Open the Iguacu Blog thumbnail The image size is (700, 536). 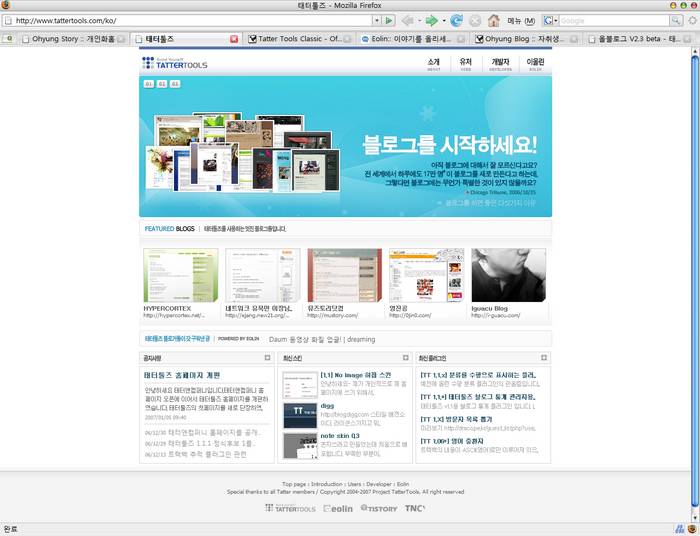click(508, 275)
